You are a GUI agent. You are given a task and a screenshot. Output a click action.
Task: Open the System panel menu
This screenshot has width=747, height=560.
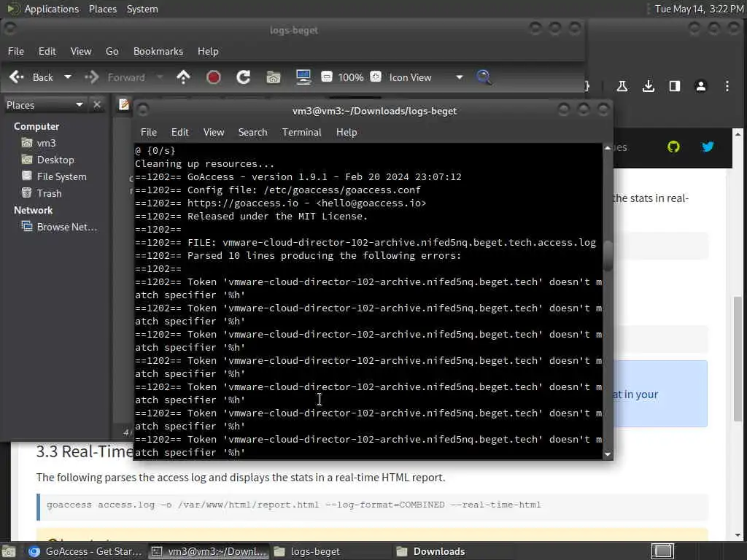[x=142, y=9]
